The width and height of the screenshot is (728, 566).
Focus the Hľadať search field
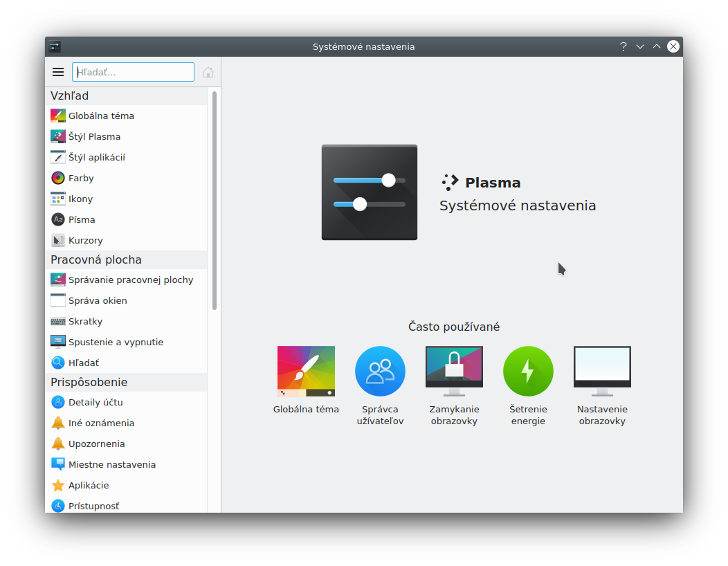tap(133, 72)
